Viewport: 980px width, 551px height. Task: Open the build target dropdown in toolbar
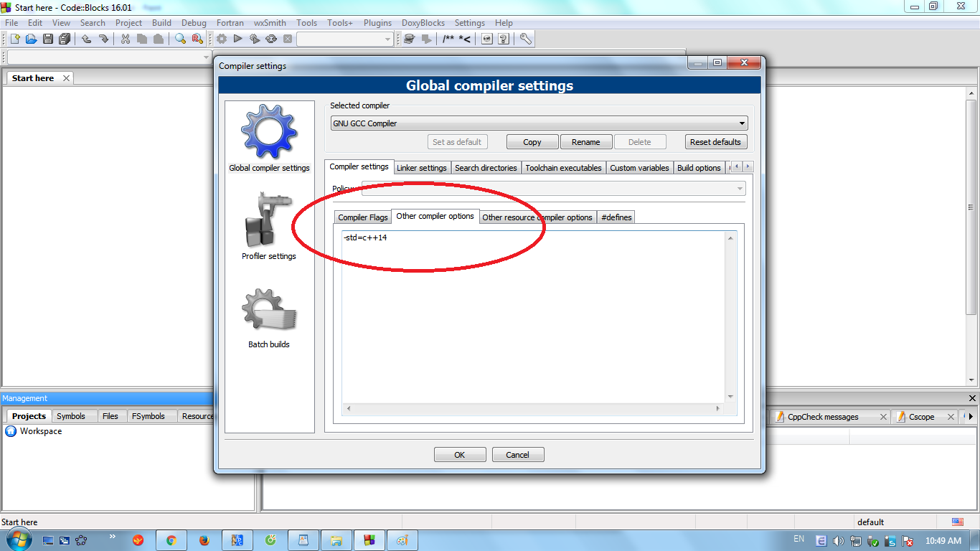pos(345,39)
